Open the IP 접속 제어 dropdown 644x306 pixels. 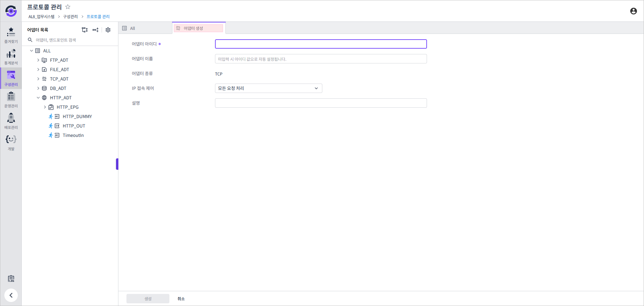coord(268,88)
